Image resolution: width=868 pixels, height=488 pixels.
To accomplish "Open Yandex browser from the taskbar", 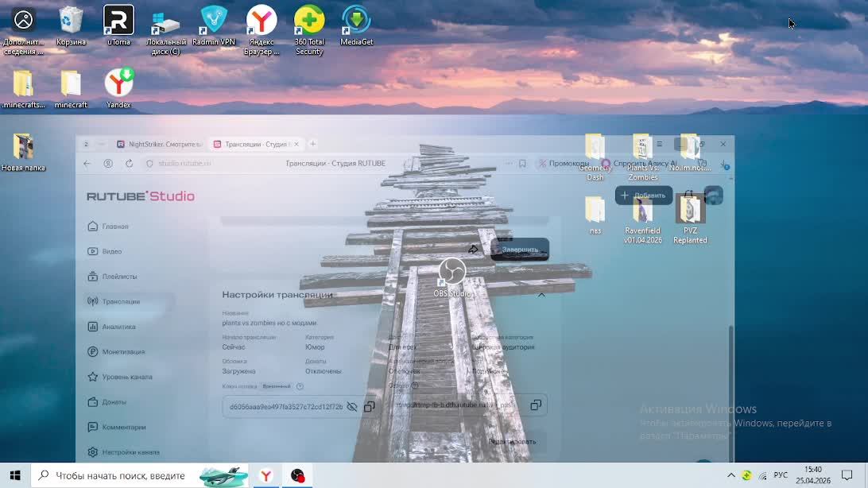I will point(266,475).
